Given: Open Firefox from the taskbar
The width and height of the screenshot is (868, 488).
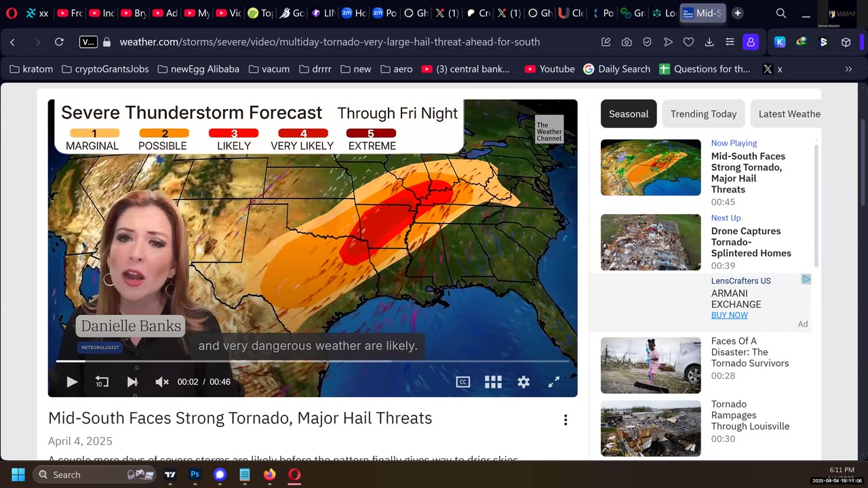Looking at the screenshot, I should 270,474.
